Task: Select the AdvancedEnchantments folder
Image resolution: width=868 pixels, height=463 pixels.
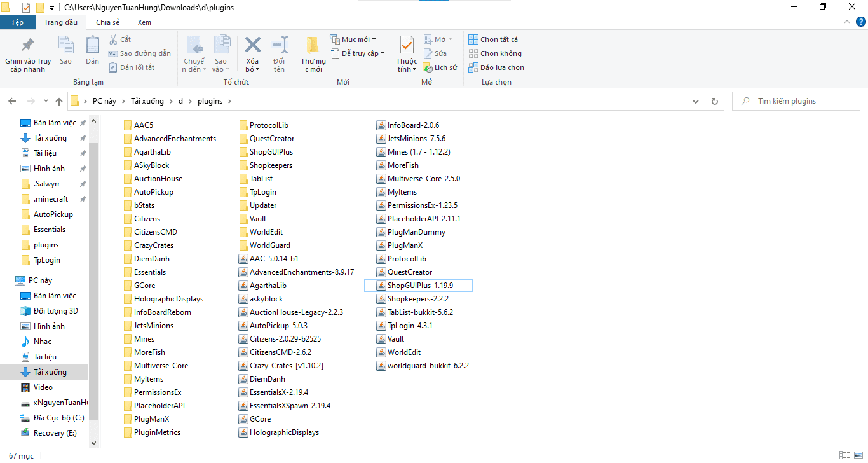Action: pyautogui.click(x=170, y=139)
